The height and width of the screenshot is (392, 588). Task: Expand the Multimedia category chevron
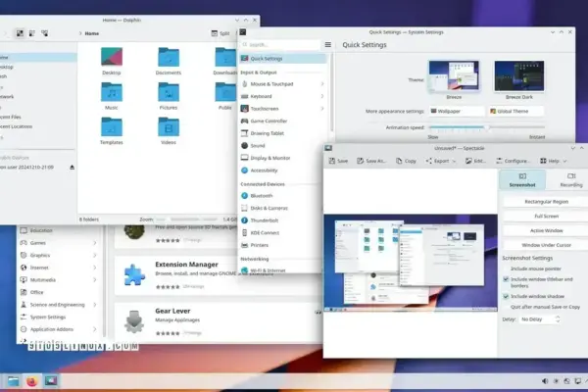pos(94,280)
